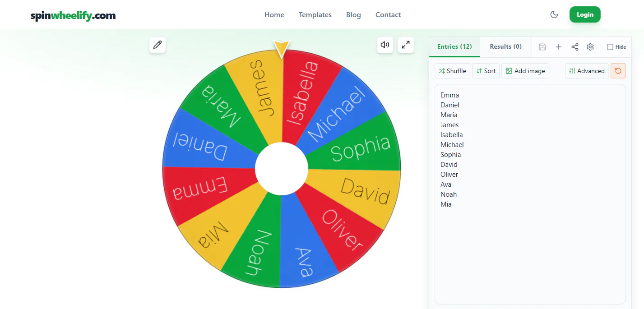Click the share icon in entries panel
This screenshot has width=644, height=309.
tap(575, 47)
